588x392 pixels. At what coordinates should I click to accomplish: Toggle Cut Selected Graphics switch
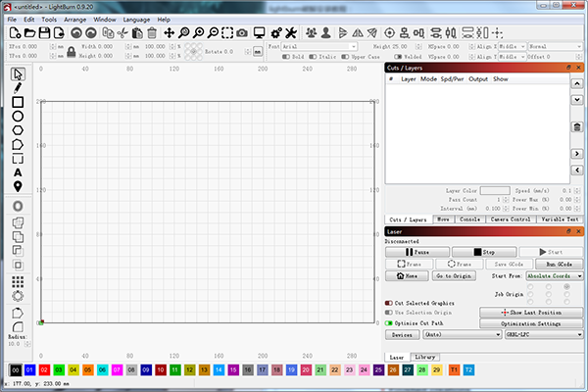click(x=389, y=303)
